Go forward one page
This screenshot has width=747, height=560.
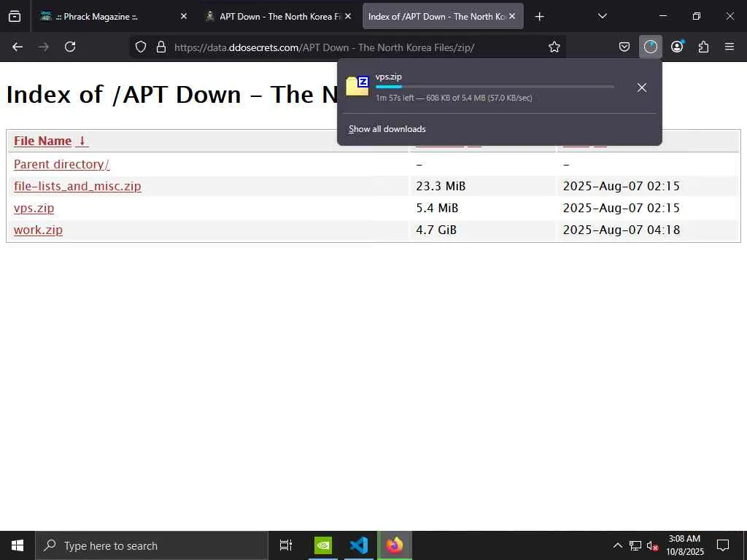click(x=44, y=47)
